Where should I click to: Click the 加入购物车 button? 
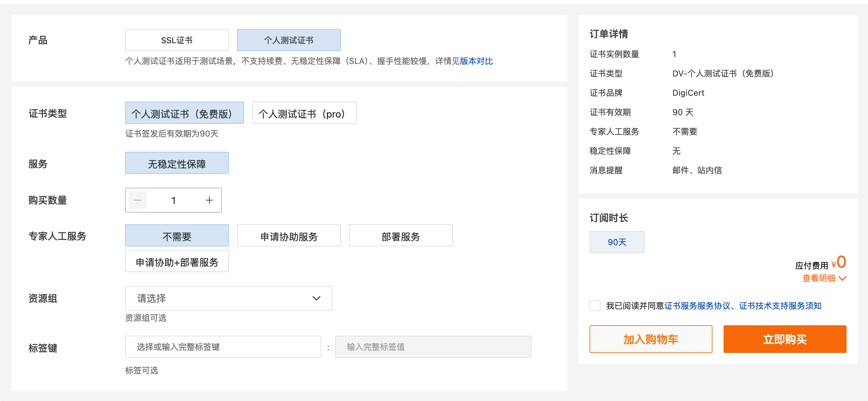coord(651,339)
